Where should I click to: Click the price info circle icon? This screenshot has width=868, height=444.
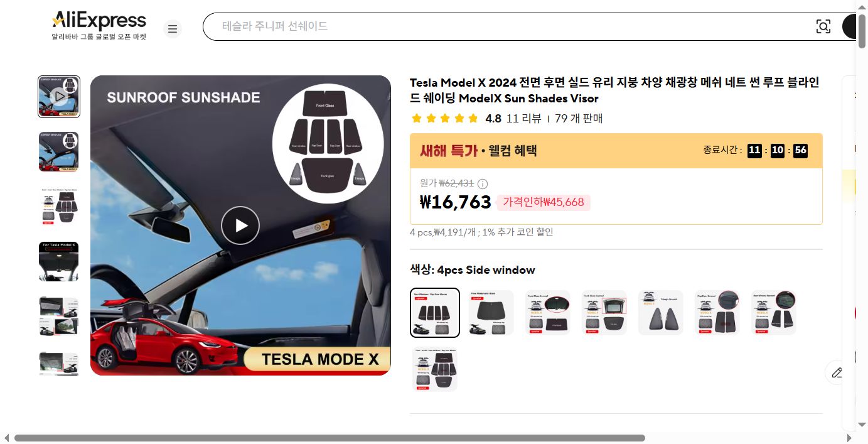[x=483, y=184]
